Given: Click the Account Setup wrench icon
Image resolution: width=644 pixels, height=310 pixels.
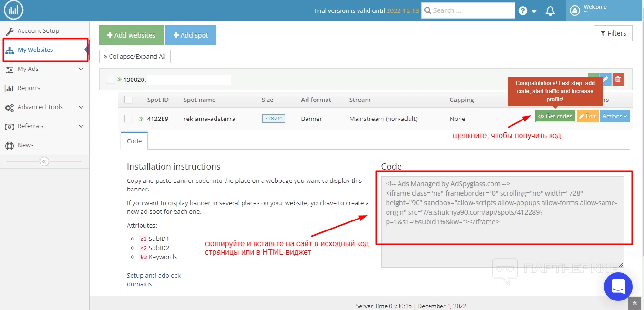Looking at the screenshot, I should tap(10, 31).
